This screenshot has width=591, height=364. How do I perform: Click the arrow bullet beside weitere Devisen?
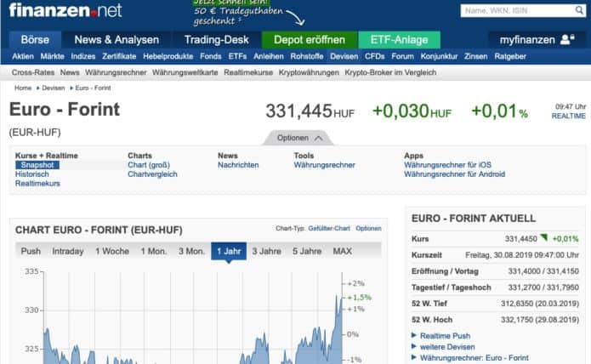[414, 347]
